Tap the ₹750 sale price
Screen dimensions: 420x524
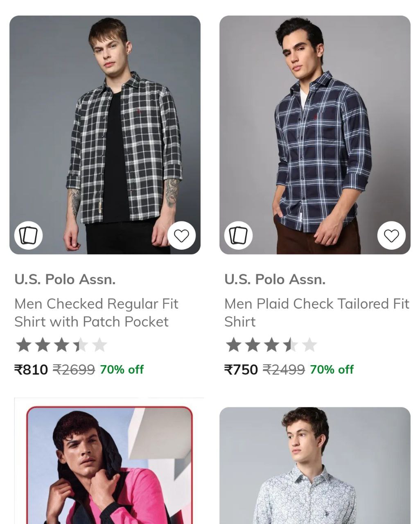tap(241, 370)
